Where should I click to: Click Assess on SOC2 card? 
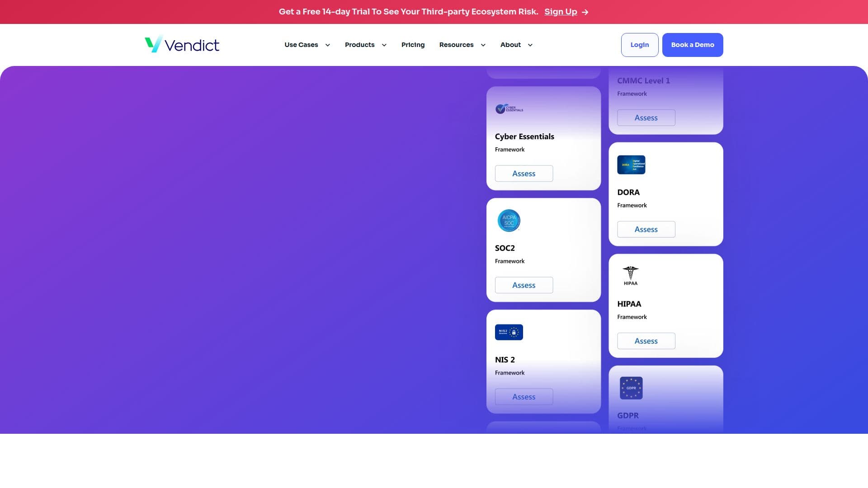point(524,285)
